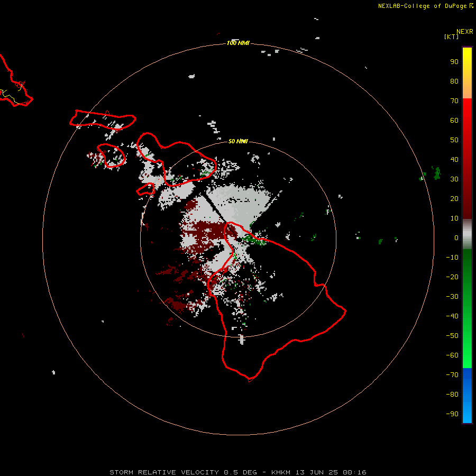Click the NEXLAB-College of DuPage watermark text
This screenshot has height=476, width=476.
pyautogui.click(x=422, y=6)
